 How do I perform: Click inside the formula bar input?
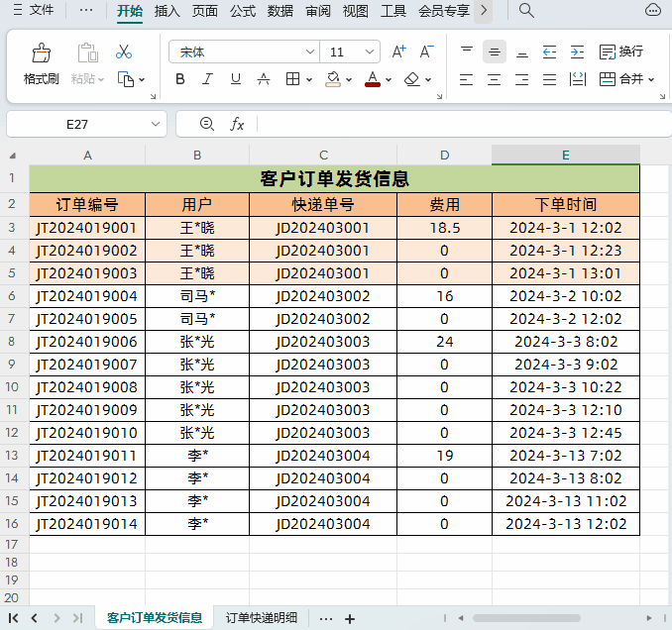click(x=464, y=124)
